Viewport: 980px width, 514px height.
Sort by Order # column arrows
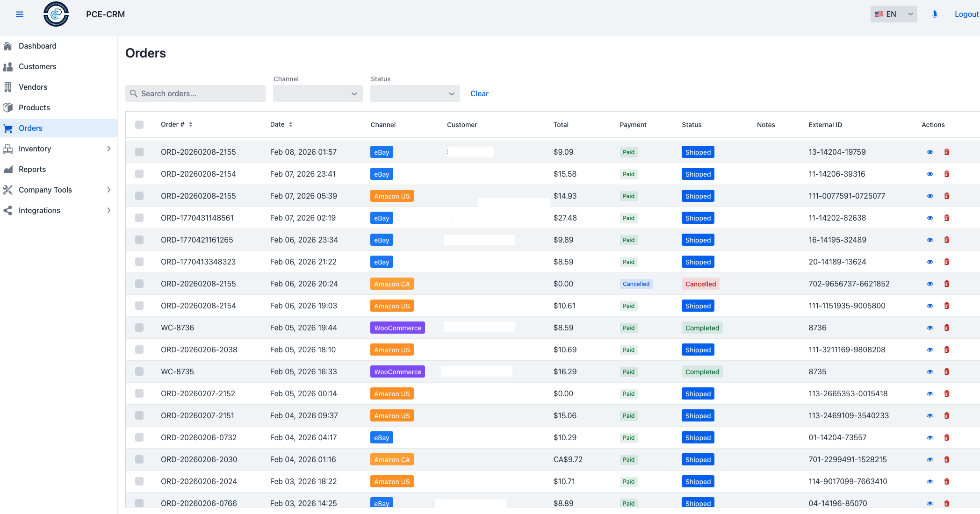coord(191,125)
